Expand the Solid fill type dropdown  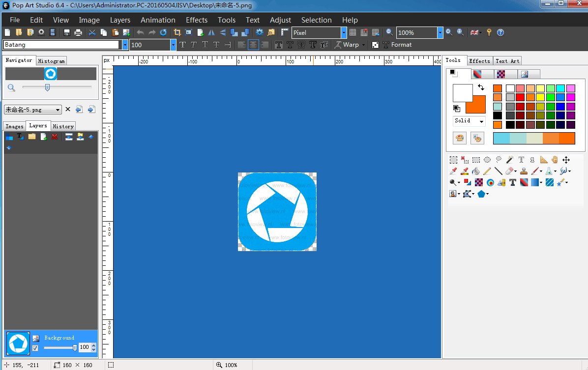(481, 121)
